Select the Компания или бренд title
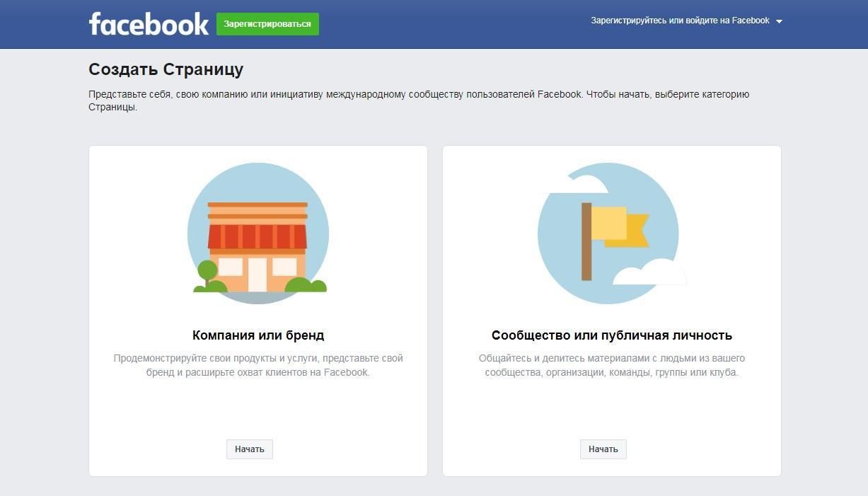Screen dimensions: 868x496 tap(258, 335)
